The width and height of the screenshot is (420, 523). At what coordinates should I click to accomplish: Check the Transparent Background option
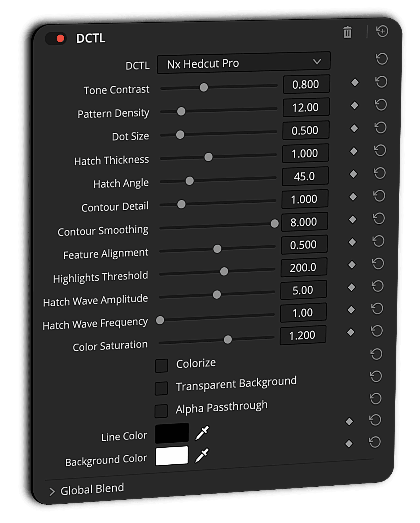[161, 388]
